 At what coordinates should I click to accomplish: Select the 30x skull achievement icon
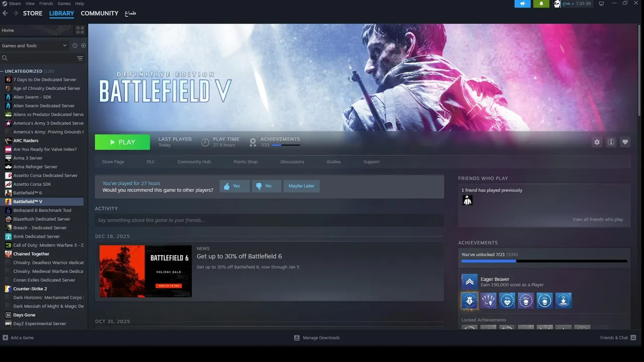(x=526, y=301)
